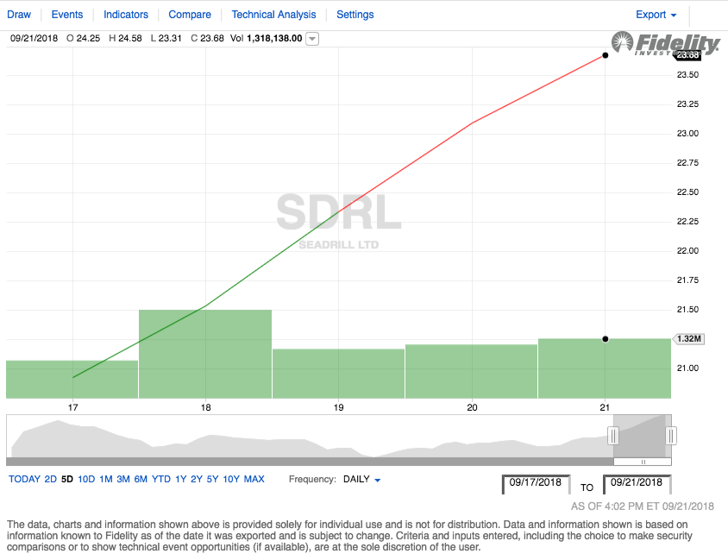Click the high value H 24.58
Screen dimensions: 728x560
coord(125,39)
